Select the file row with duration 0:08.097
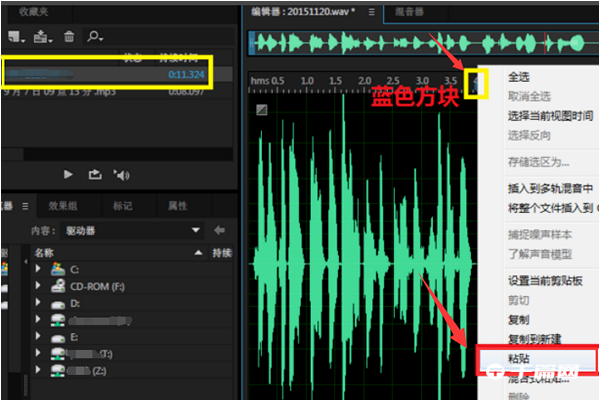Screen dimensions: 600x400 click(x=117, y=92)
